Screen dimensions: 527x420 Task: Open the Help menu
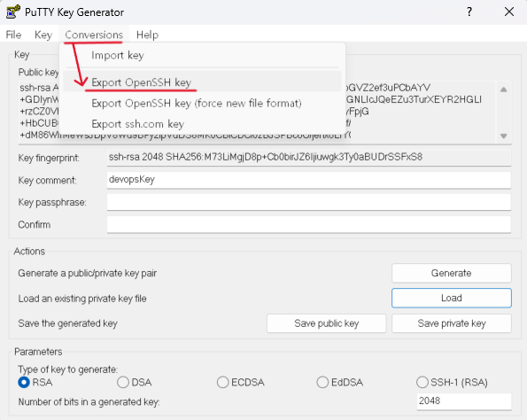coord(147,35)
